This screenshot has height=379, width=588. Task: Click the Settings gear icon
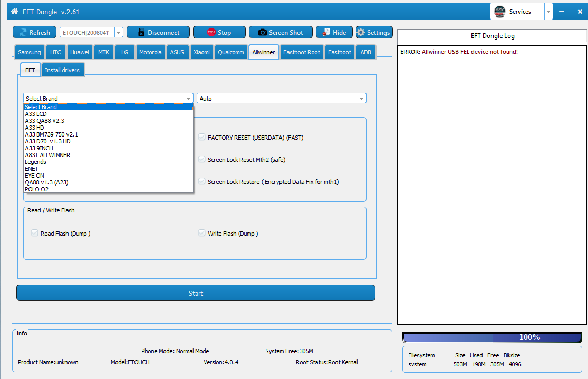361,32
